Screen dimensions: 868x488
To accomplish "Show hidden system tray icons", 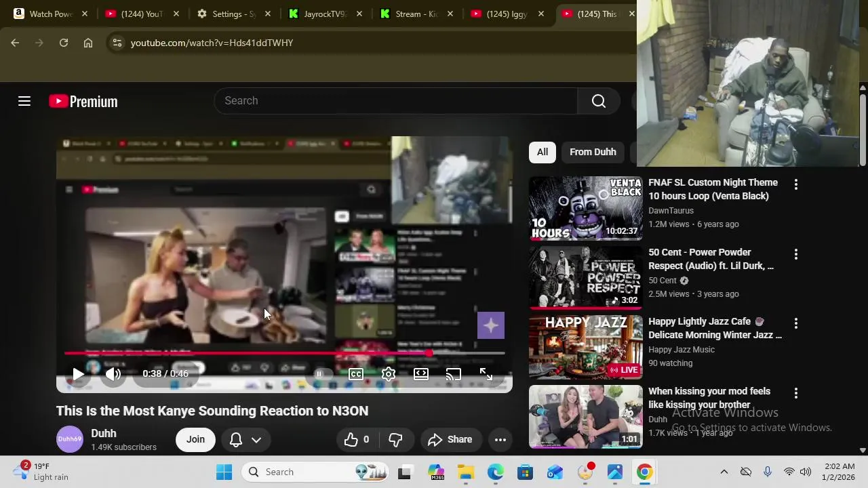I will point(724,472).
